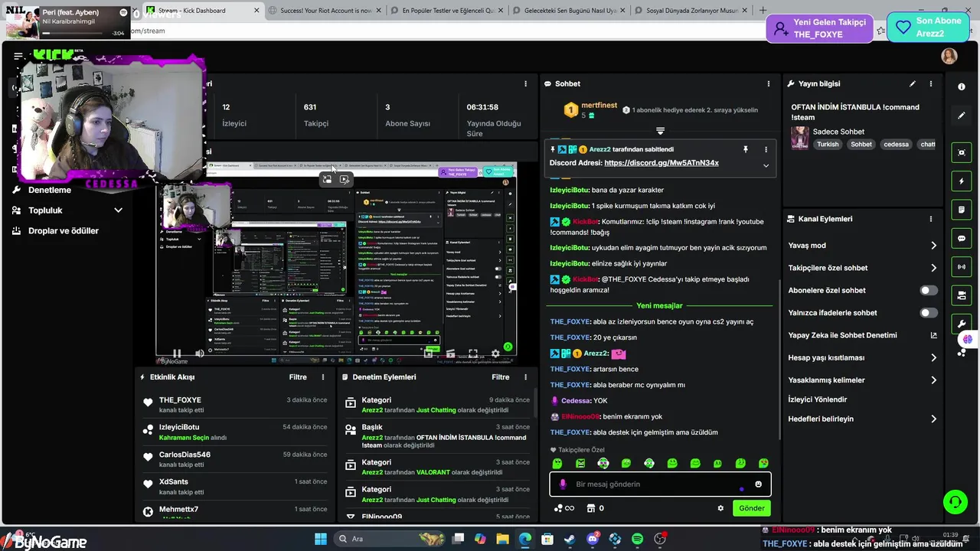This screenshot has width=980, height=551.
Task: Click the camera moderation icon in right rail
Action: 962,295
